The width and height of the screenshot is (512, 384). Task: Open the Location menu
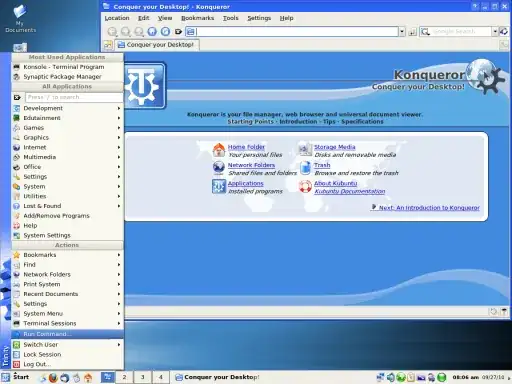(117, 18)
